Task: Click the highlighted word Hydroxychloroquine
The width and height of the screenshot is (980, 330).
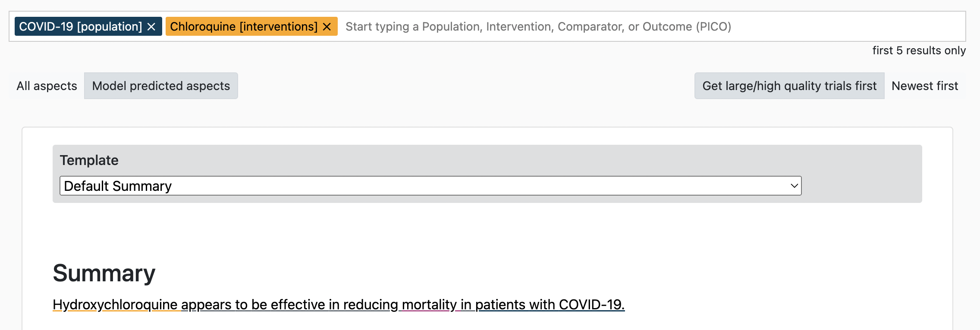Action: coord(115,305)
